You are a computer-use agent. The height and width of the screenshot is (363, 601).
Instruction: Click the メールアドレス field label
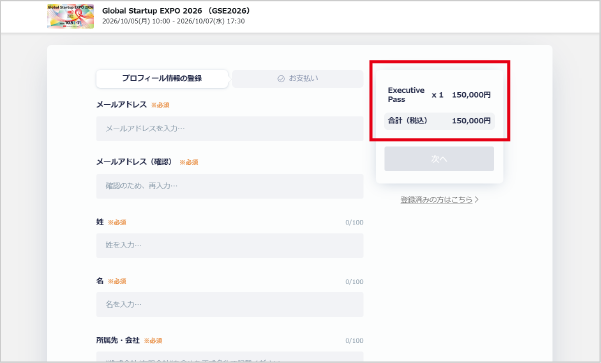[x=122, y=105]
